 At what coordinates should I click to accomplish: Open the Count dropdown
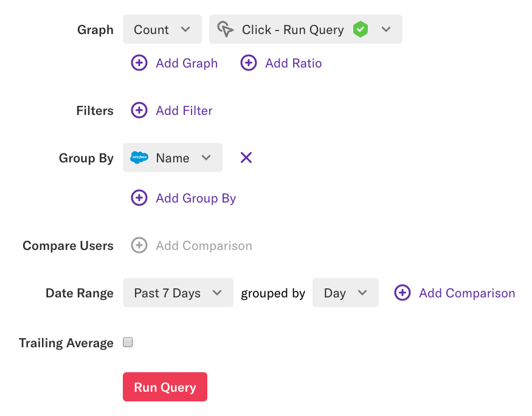click(x=162, y=29)
